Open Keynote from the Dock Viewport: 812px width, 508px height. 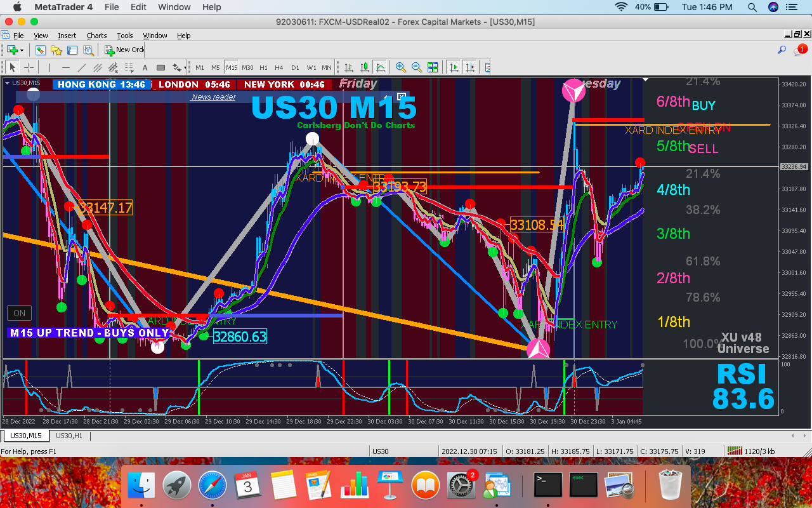pos(390,486)
